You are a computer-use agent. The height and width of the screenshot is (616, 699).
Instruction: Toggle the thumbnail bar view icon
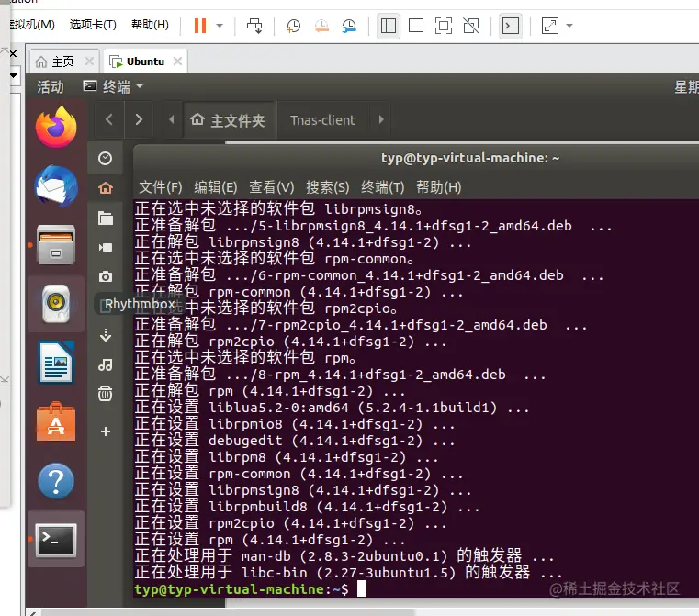415,26
